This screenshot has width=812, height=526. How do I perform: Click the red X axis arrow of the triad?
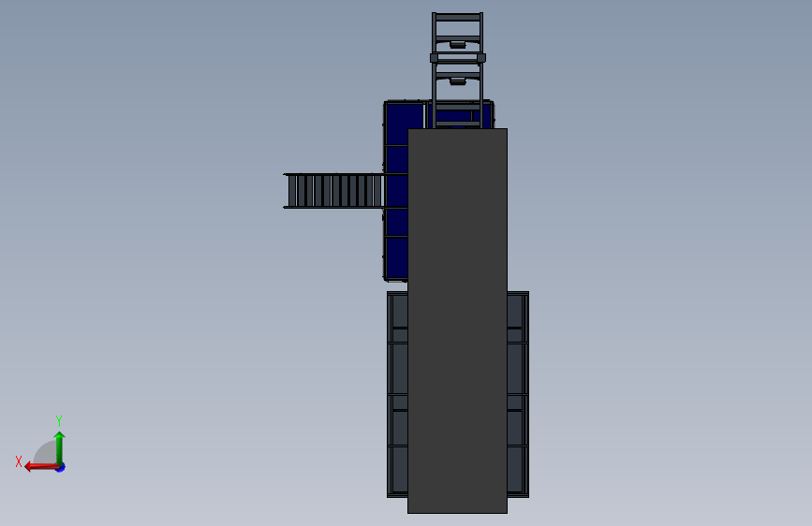41,467
